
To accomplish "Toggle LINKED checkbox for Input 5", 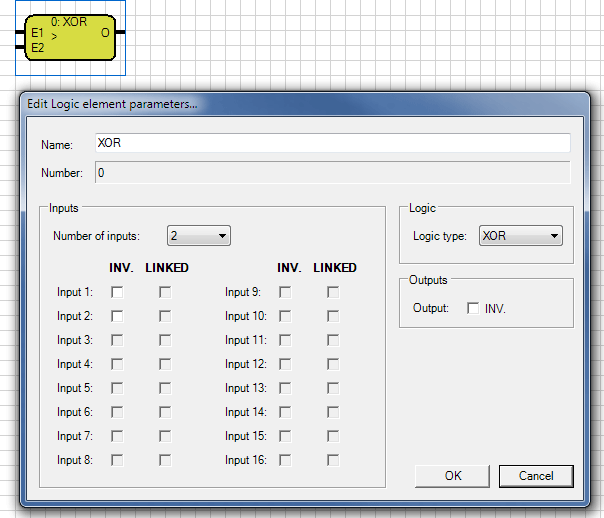I will 165,388.
